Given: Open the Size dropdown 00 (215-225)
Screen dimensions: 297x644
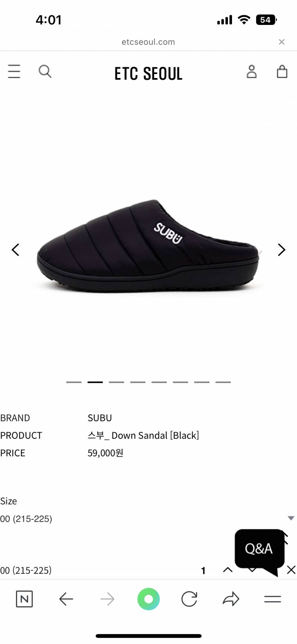Looking at the screenshot, I should (148, 519).
